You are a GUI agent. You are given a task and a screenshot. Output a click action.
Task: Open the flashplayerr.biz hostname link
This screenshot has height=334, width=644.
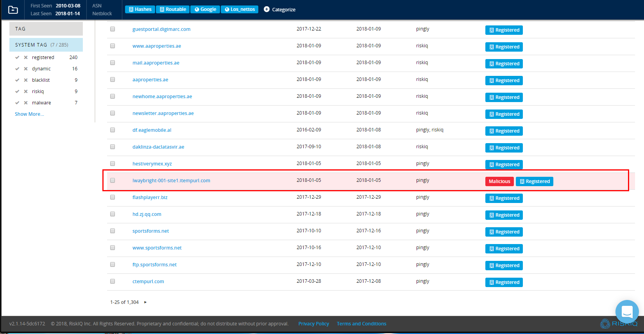(x=150, y=198)
